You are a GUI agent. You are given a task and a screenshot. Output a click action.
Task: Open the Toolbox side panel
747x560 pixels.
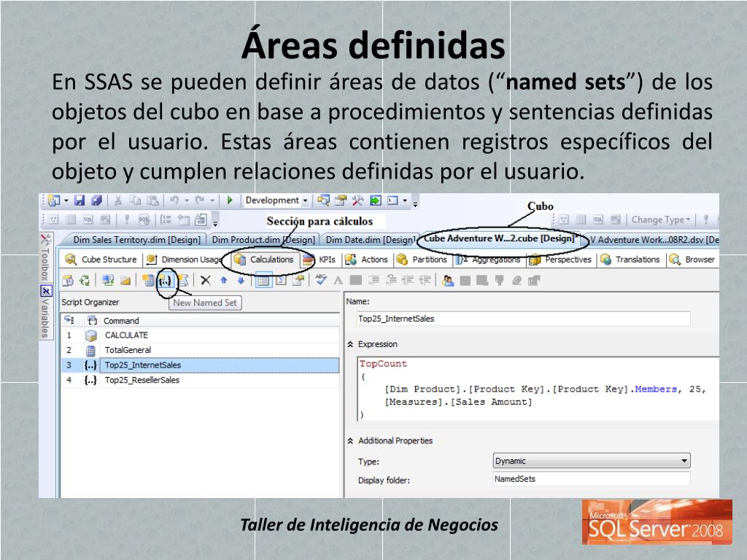point(46,257)
